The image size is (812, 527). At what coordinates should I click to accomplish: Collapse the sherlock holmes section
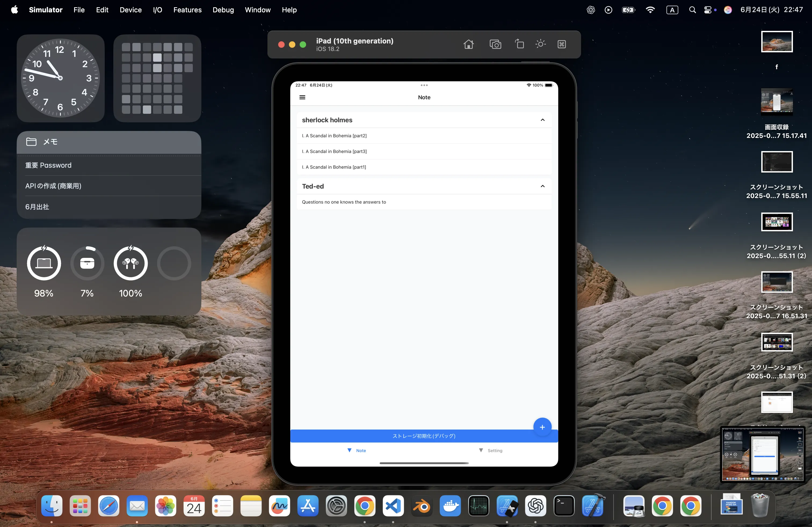pos(542,120)
